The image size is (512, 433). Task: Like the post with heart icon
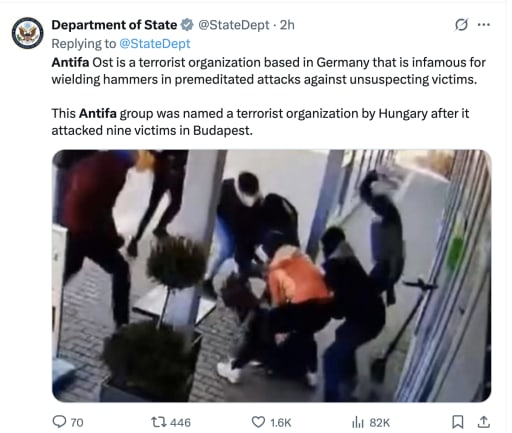[258, 422]
